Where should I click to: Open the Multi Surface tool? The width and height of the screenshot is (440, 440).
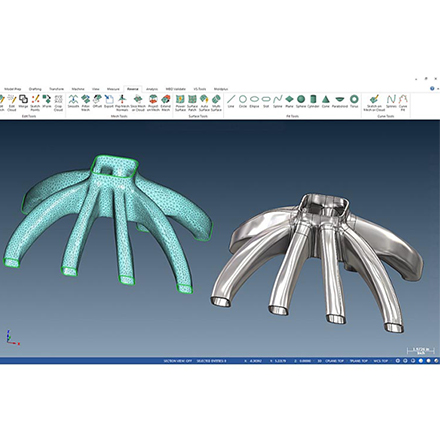(x=216, y=103)
